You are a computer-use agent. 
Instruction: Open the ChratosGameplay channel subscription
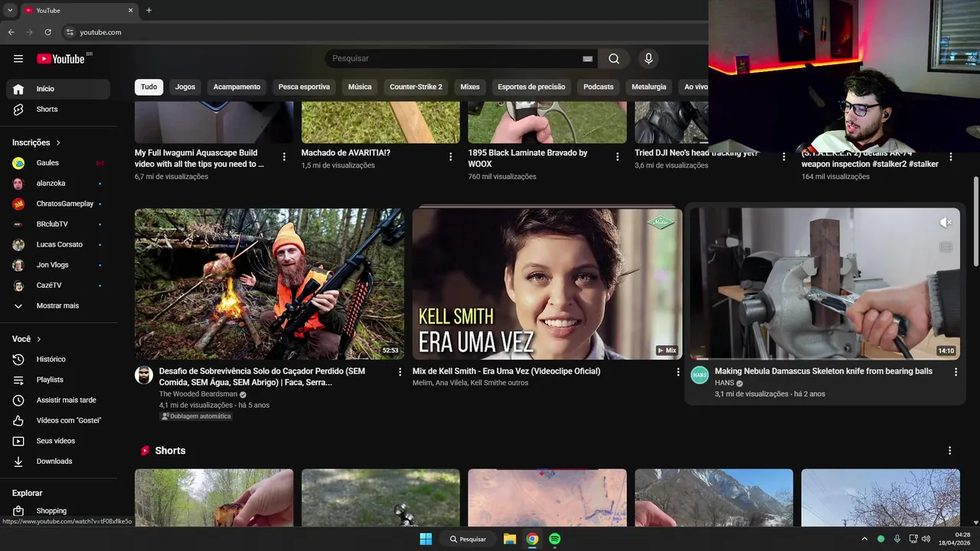tap(58, 204)
